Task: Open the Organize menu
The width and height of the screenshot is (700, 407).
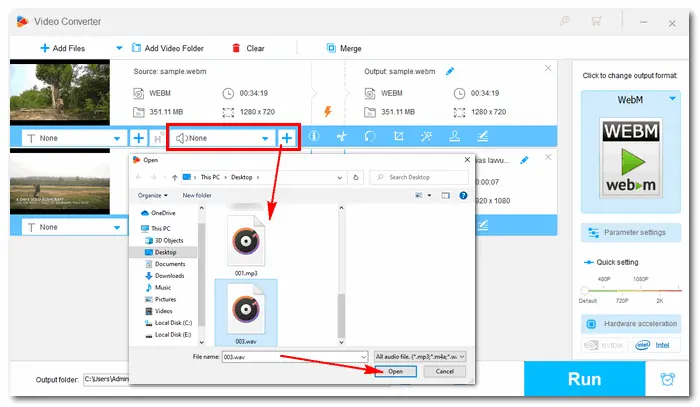Action: [153, 195]
